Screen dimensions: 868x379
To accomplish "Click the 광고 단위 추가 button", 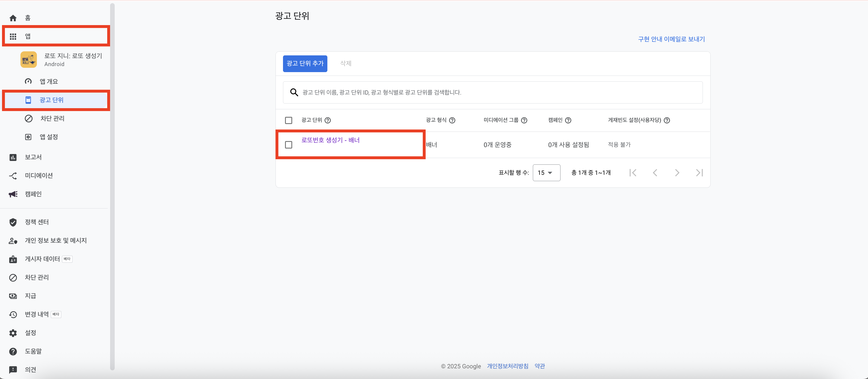I will pyautogui.click(x=305, y=63).
